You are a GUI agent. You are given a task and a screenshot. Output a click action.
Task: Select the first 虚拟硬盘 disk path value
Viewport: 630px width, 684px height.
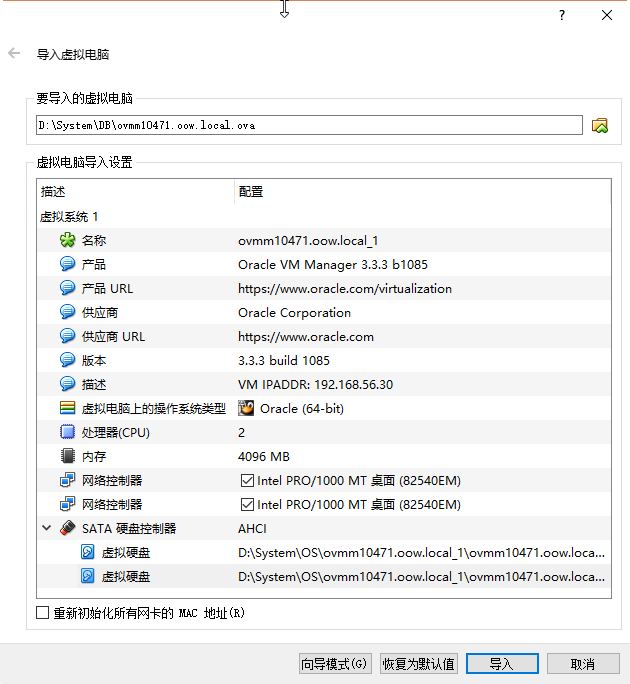pos(421,552)
